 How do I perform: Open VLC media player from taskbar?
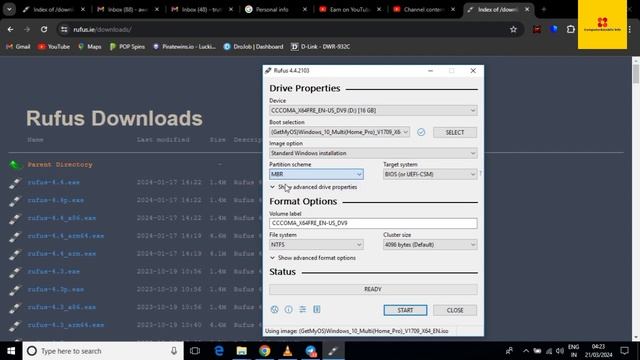287,351
